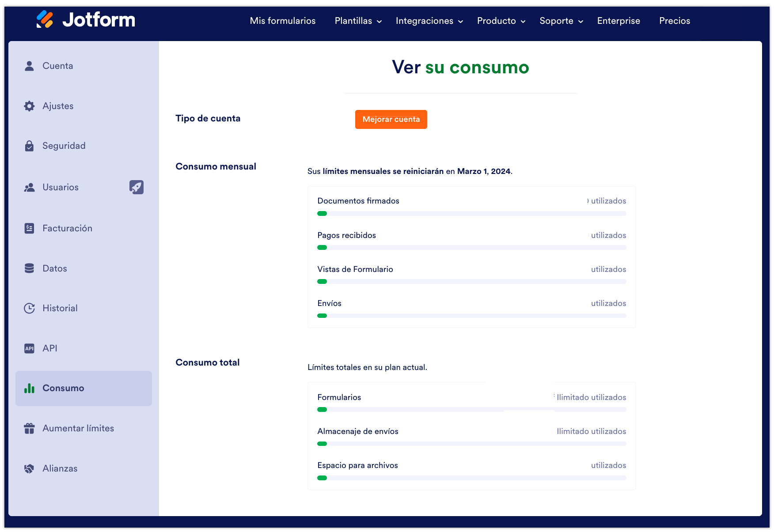The height and width of the screenshot is (532, 774).
Task: Click the Usuarios people icon
Action: (x=29, y=187)
